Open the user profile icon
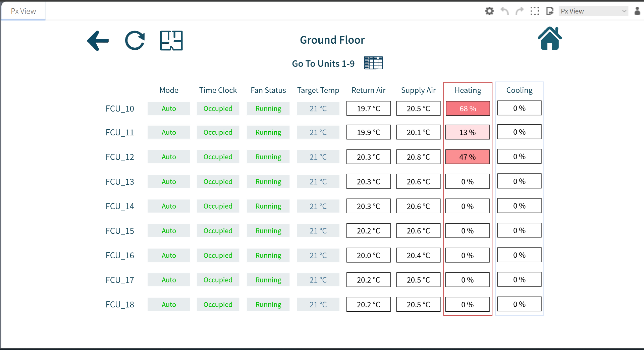Screen dimensions: 644x350 coord(637,11)
